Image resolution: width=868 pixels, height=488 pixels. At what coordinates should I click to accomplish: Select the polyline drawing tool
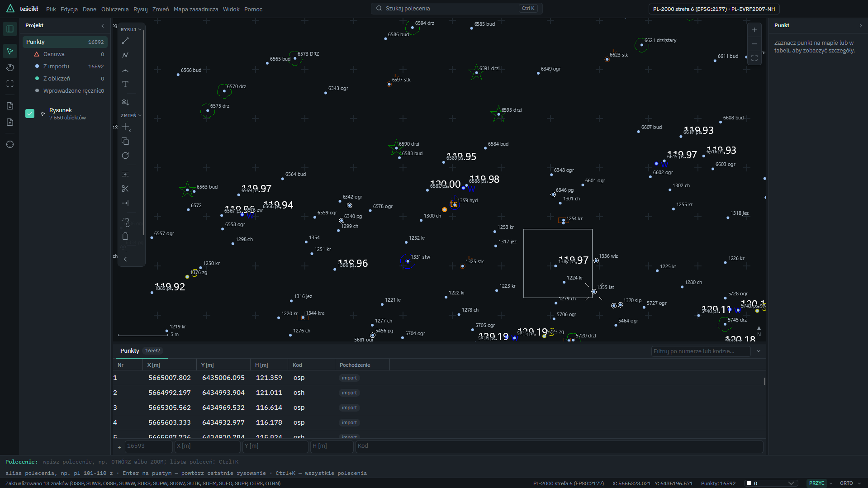click(x=126, y=55)
